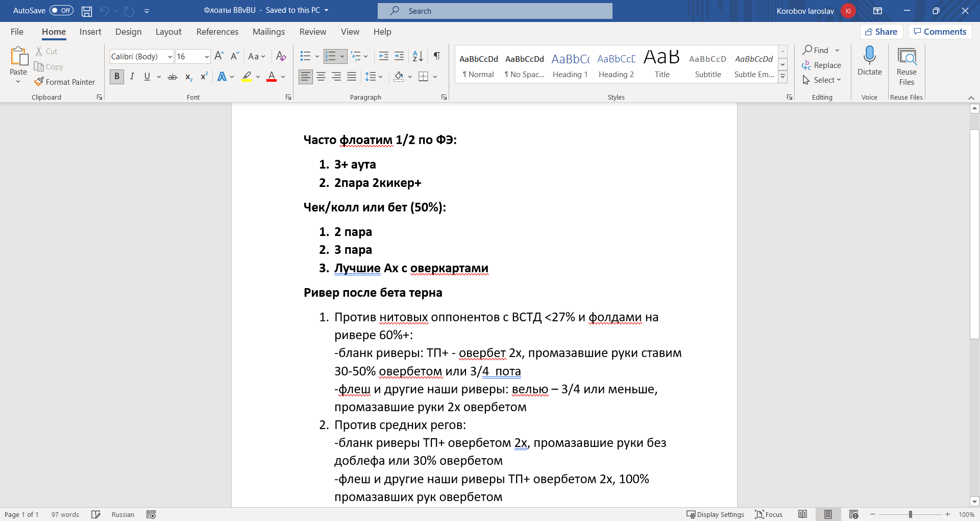
Task: Click the Share button
Action: [881, 32]
